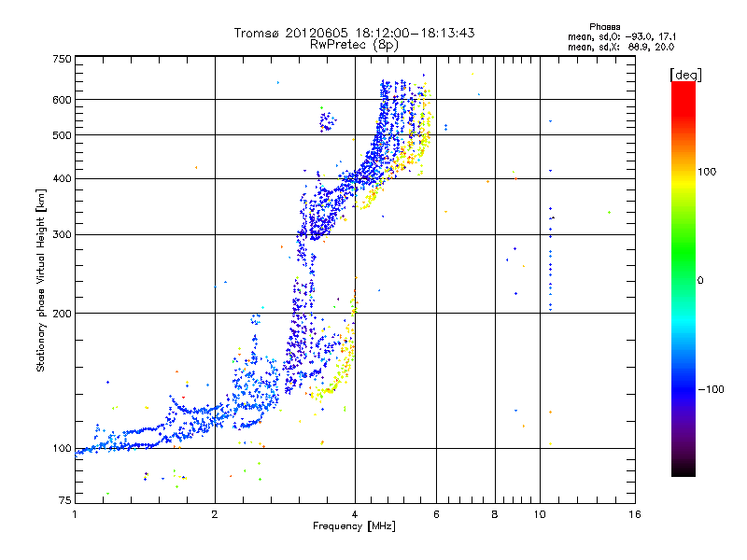Click the y-axis tick label '500'
Screen dimensions: 747x560
coord(62,135)
